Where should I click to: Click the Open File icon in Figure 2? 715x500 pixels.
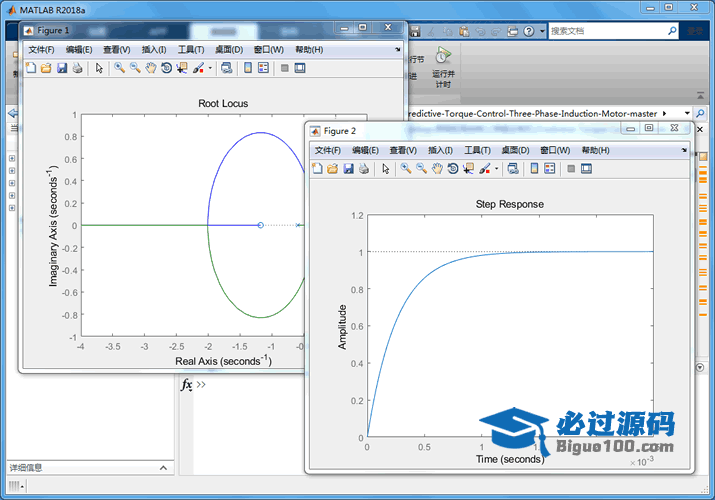(333, 169)
